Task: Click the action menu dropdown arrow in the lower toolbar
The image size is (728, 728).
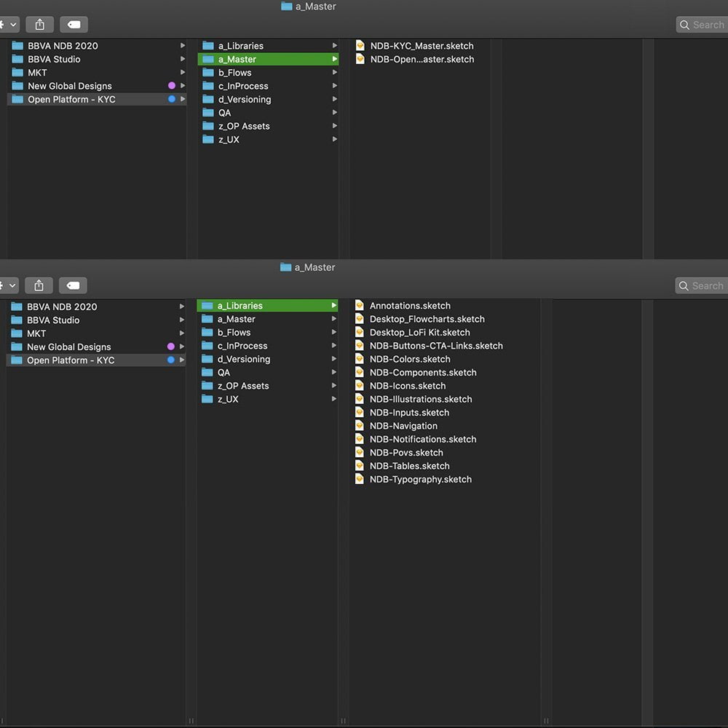Action: point(12,286)
